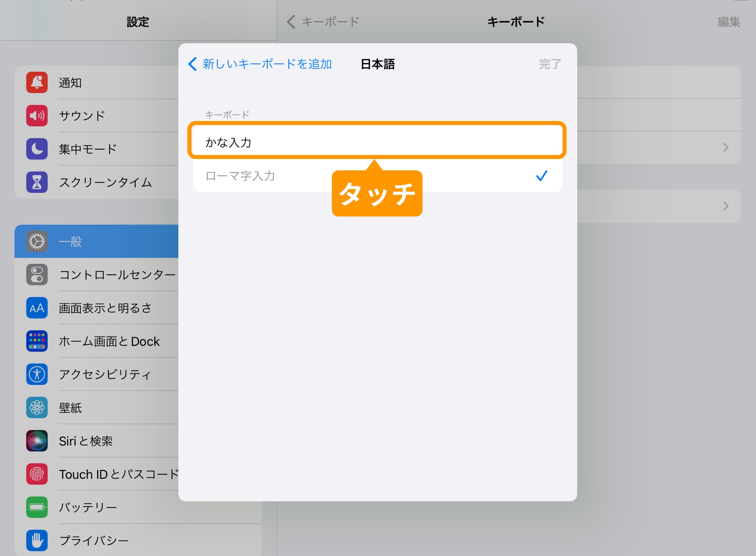Click the キーボード back link
Screen dimensions: 756x556
(323, 21)
